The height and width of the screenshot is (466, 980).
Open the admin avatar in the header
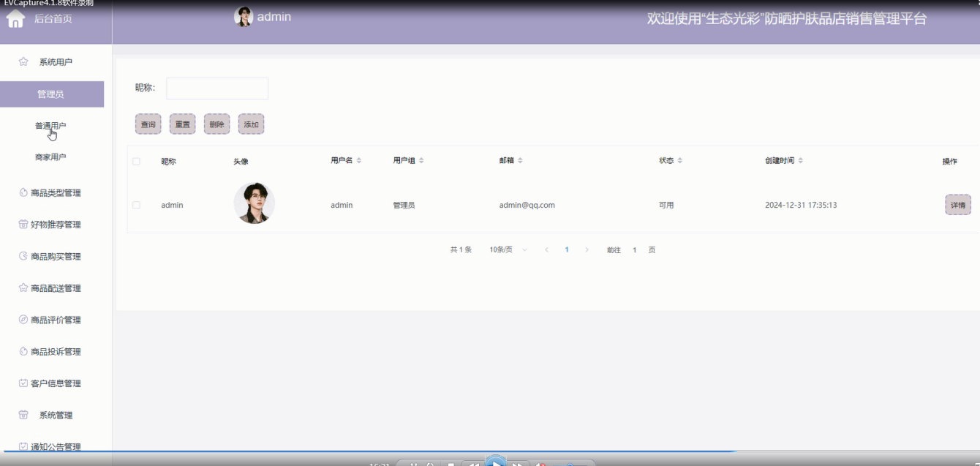(x=243, y=17)
